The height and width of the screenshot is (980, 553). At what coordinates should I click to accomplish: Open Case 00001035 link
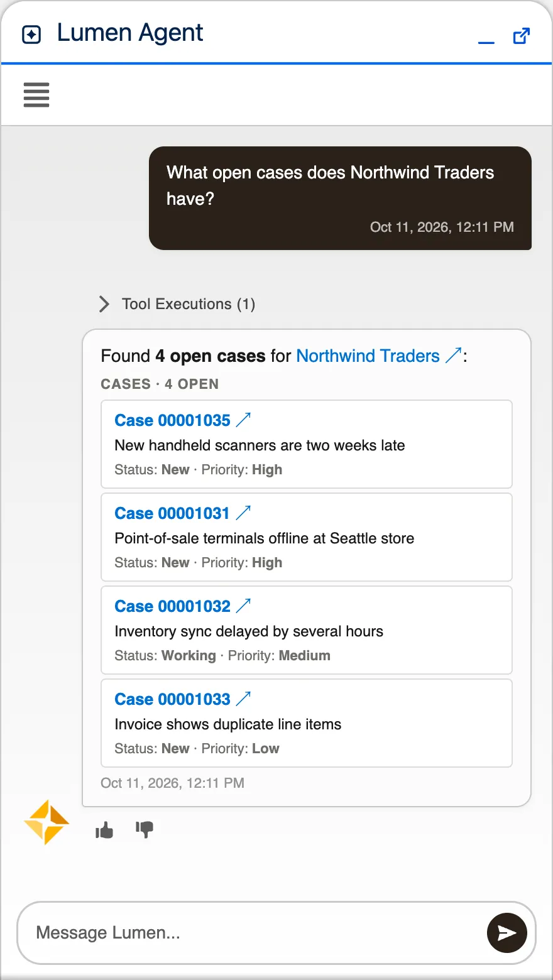click(x=172, y=420)
